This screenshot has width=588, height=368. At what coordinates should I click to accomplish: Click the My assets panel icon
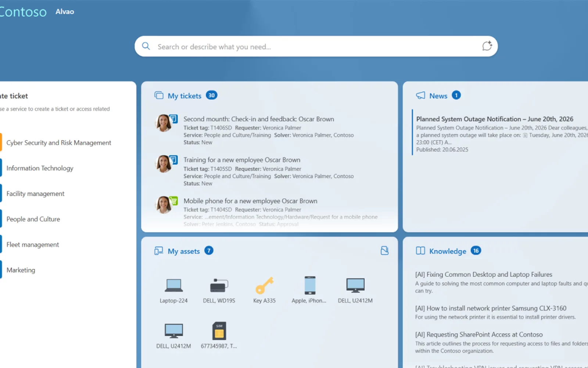pos(159,251)
